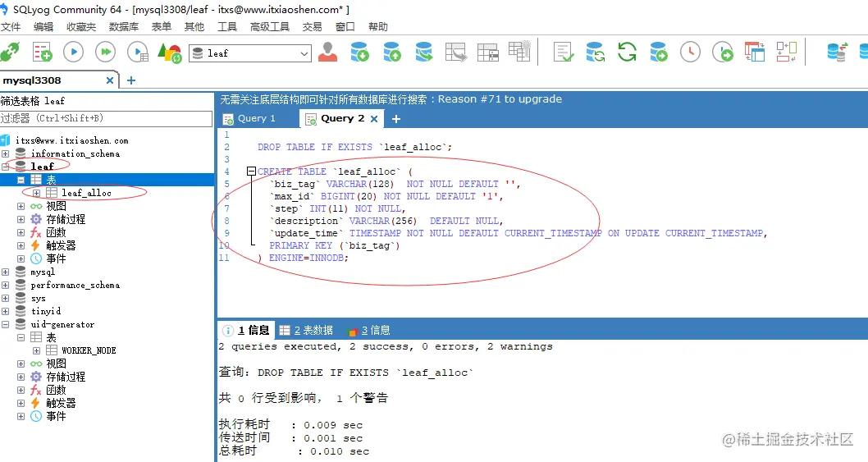
Task: Execute the current query with play icon
Action: (x=74, y=53)
